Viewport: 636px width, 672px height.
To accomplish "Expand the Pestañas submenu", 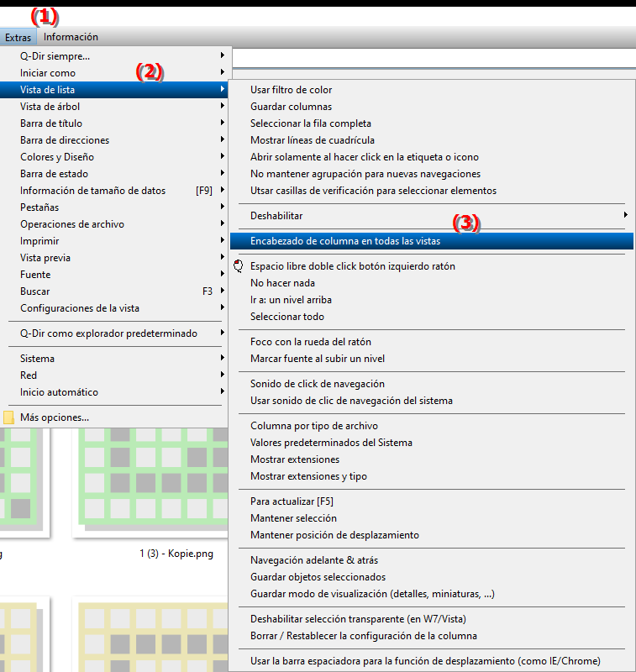I will pyautogui.click(x=115, y=207).
